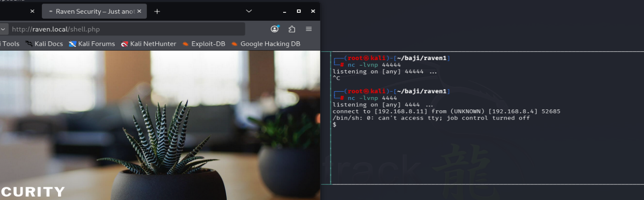
Task: Open the extensions puzzle icon
Action: 292,29
